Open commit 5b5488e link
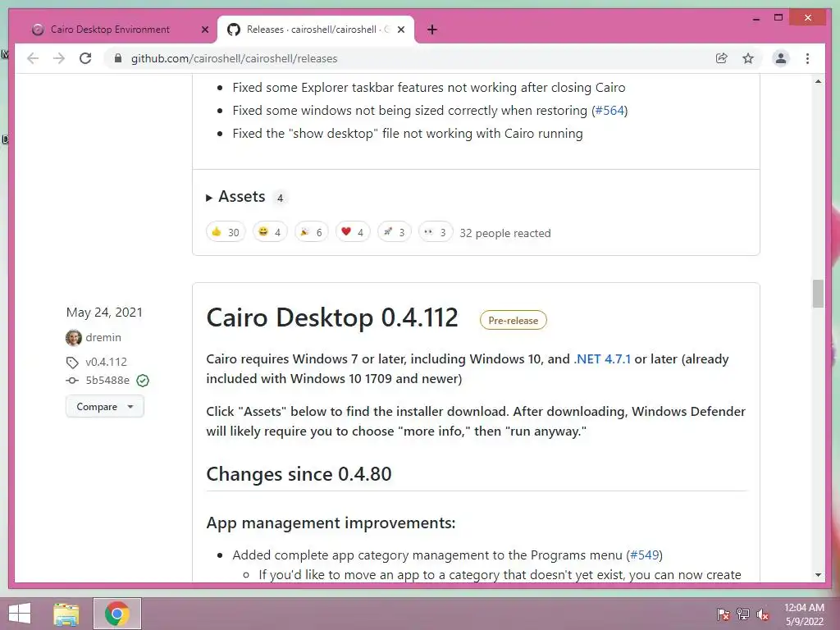 pyautogui.click(x=107, y=381)
